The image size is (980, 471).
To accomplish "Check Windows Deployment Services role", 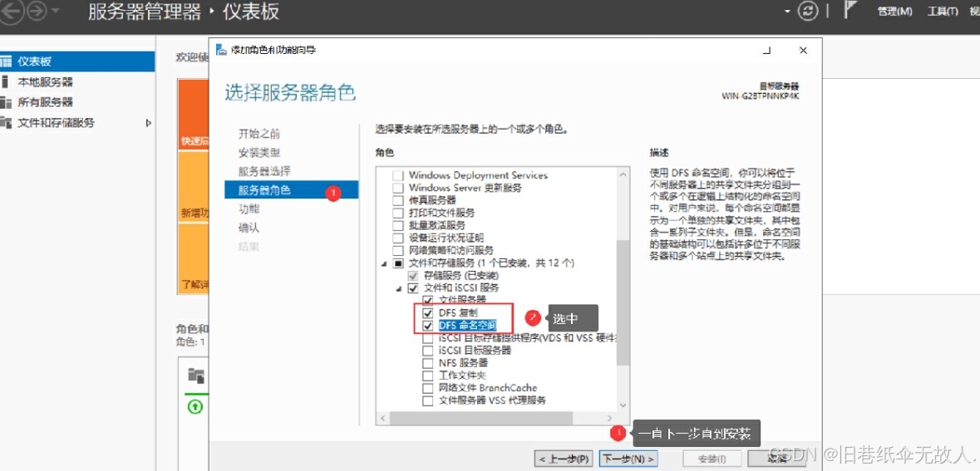I will [397, 175].
